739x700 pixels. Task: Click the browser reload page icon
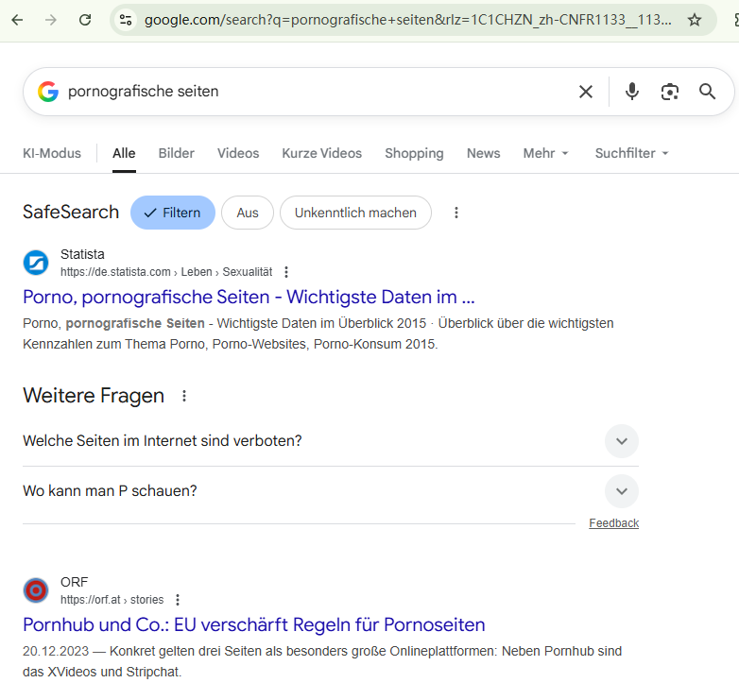[x=85, y=20]
